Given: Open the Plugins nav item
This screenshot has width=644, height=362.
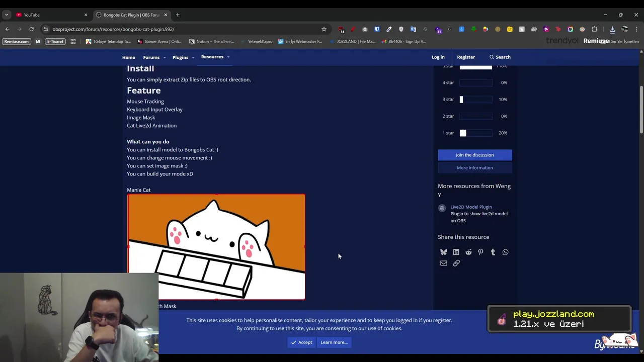Looking at the screenshot, I should [180, 57].
